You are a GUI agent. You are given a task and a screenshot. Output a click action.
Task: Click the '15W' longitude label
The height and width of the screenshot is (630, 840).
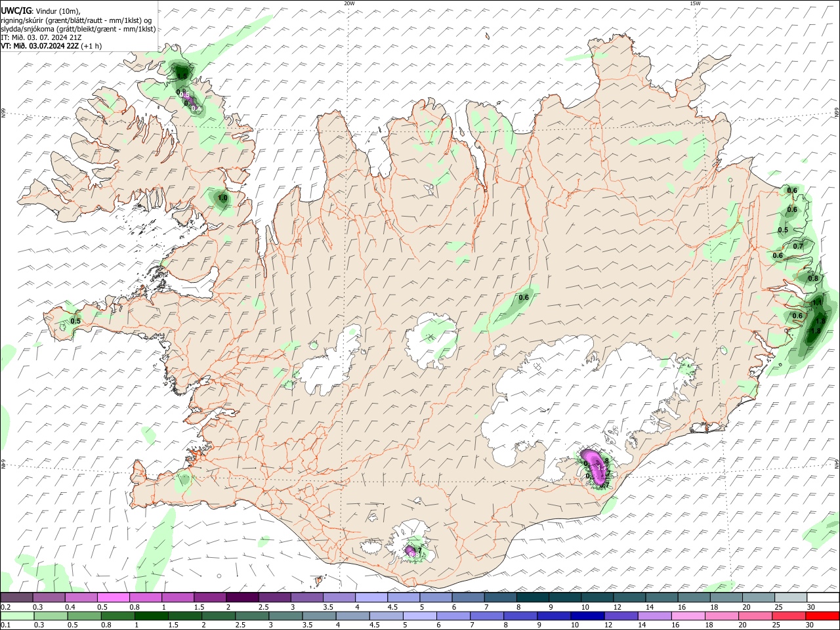coord(695,3)
